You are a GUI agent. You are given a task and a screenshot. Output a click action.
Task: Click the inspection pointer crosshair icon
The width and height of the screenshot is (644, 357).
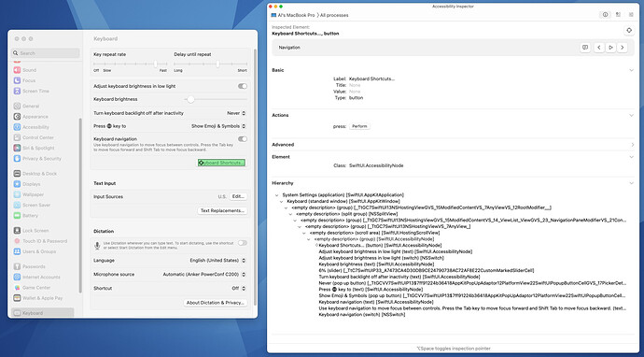[x=628, y=31]
